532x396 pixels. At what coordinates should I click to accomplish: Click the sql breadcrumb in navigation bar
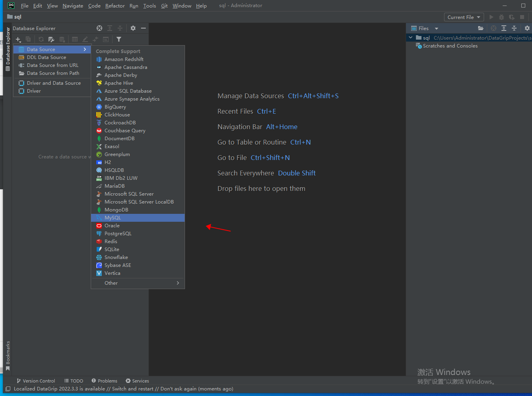[14, 17]
